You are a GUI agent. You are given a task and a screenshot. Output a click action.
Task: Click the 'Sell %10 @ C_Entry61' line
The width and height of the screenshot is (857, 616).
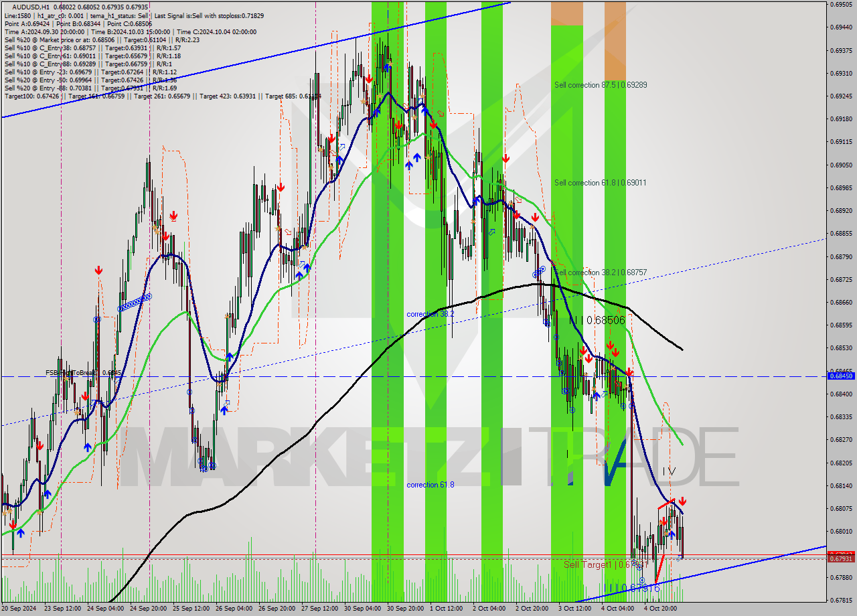click(92, 56)
